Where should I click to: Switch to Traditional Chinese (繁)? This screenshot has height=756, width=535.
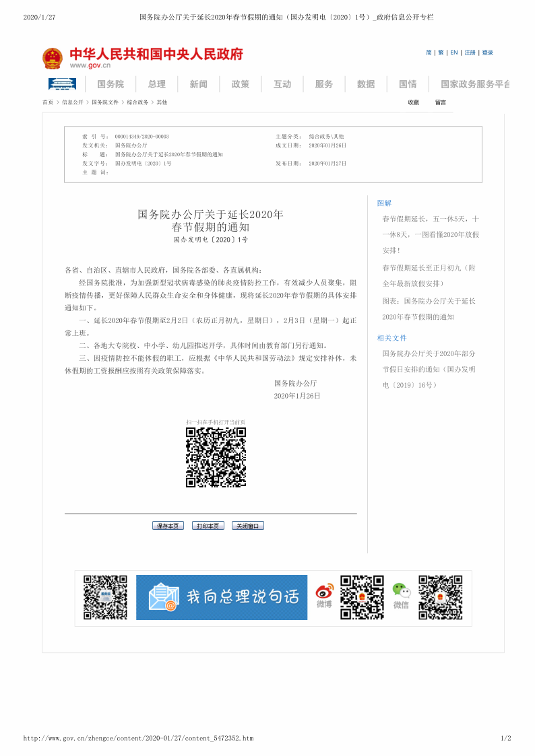pyautogui.click(x=441, y=53)
